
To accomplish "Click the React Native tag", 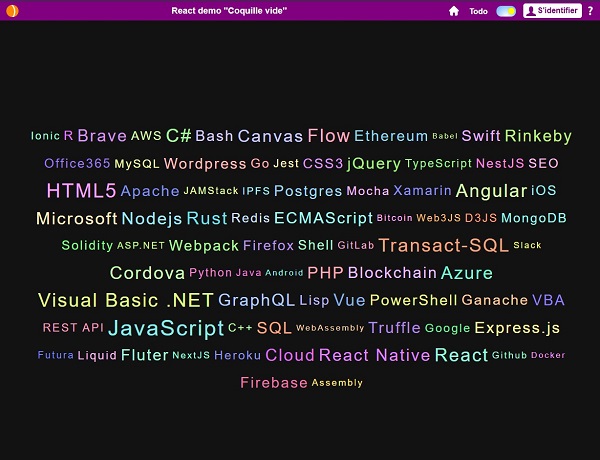I will tap(374, 356).
